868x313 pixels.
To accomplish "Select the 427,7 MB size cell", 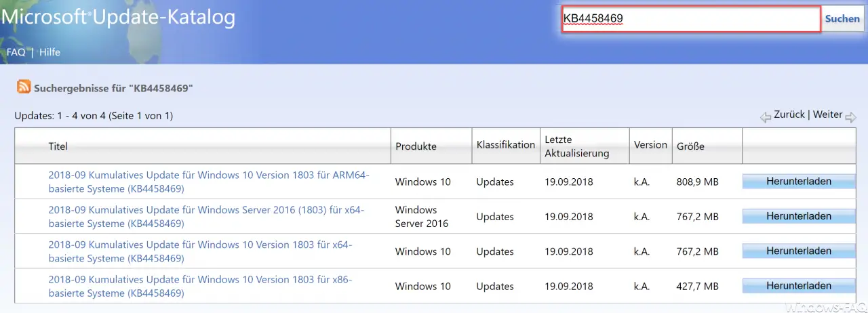I will coord(697,287).
